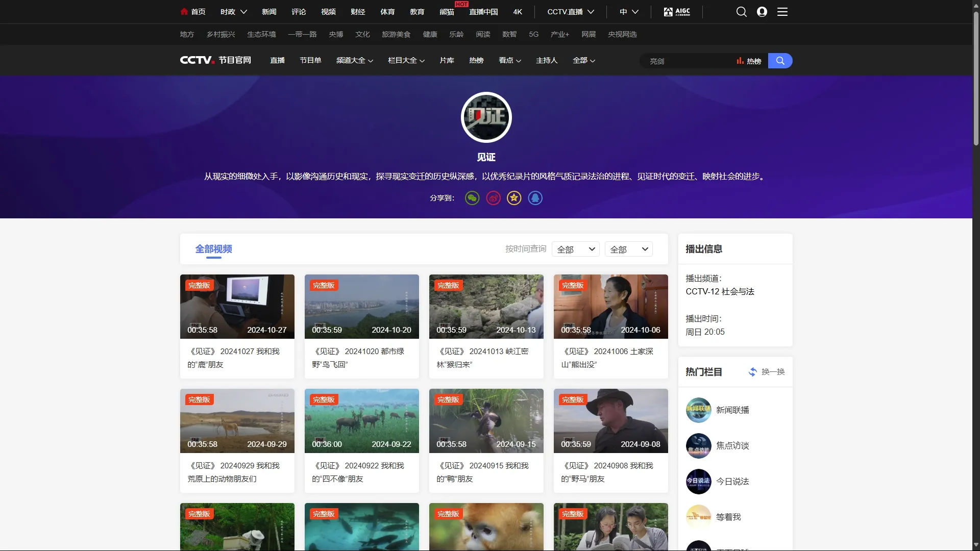Viewport: 980px width, 551px height.
Task: Expand the 中 language dropdown
Action: click(629, 11)
